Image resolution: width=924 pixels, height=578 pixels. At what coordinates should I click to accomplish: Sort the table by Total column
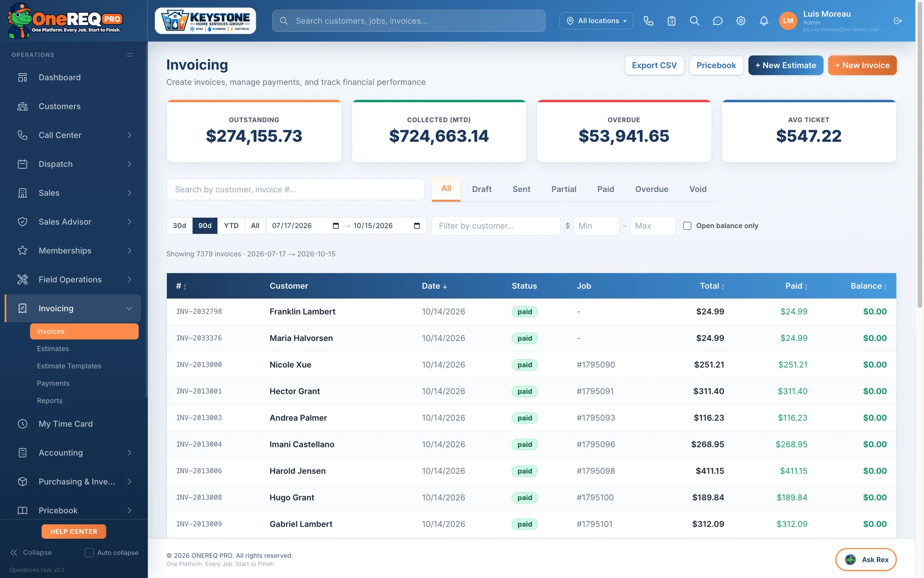point(712,286)
